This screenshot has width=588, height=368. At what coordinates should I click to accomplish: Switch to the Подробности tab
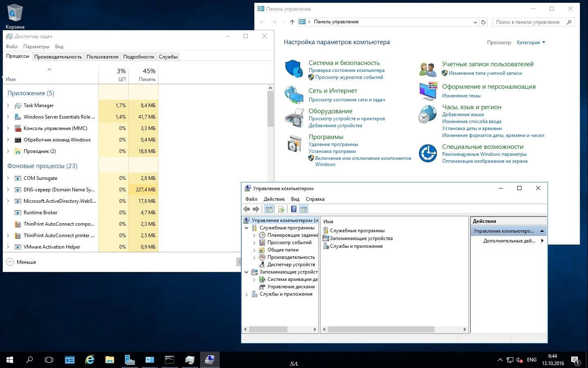pos(138,57)
